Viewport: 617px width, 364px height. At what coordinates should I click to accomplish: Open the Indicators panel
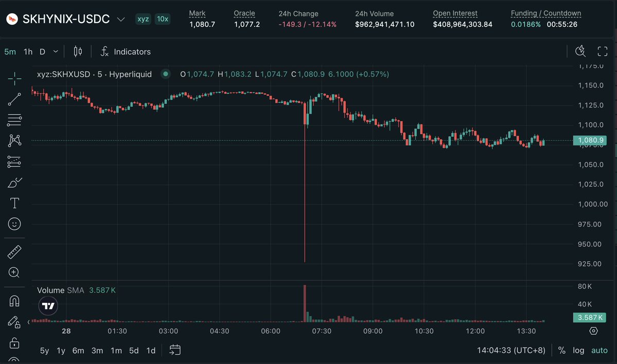[126, 51]
